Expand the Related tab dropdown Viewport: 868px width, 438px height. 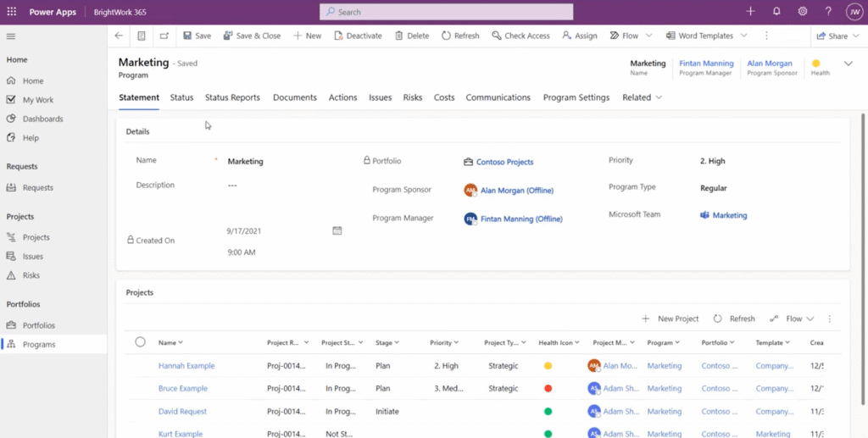pos(642,97)
